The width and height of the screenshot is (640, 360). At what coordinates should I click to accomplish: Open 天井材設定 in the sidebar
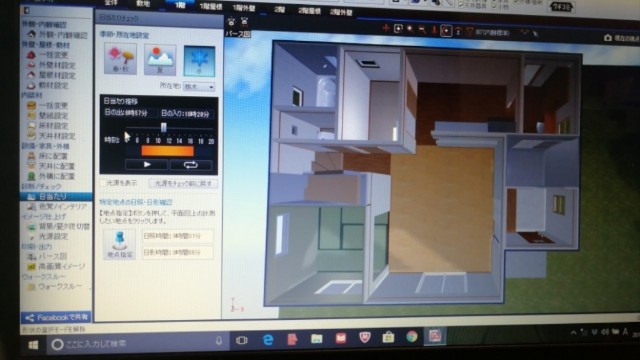51,136
